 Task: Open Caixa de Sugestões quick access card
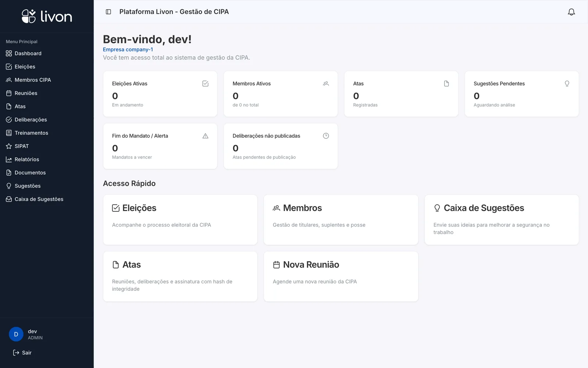(502, 220)
